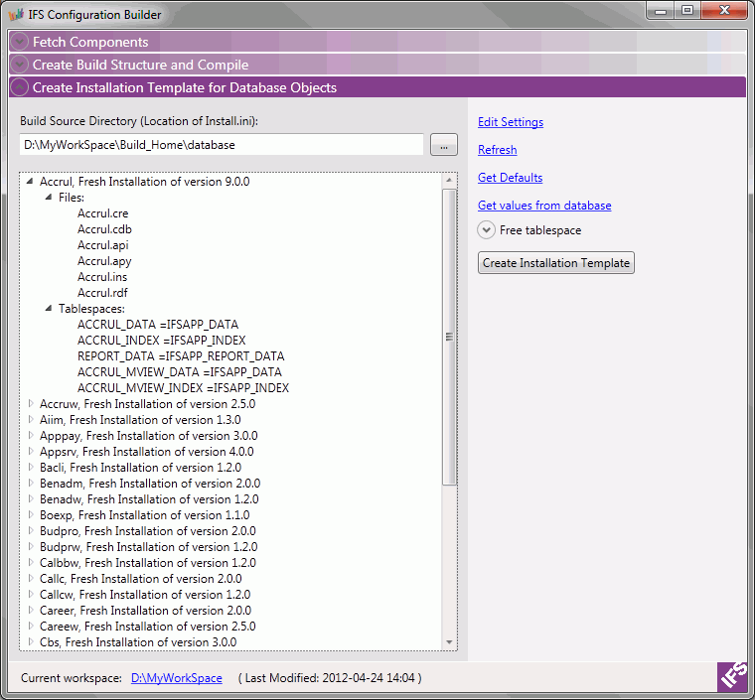Select REPORT_DATA =IFSAPP_REPORT_DATA row
This screenshot has width=755, height=700.
coord(181,356)
